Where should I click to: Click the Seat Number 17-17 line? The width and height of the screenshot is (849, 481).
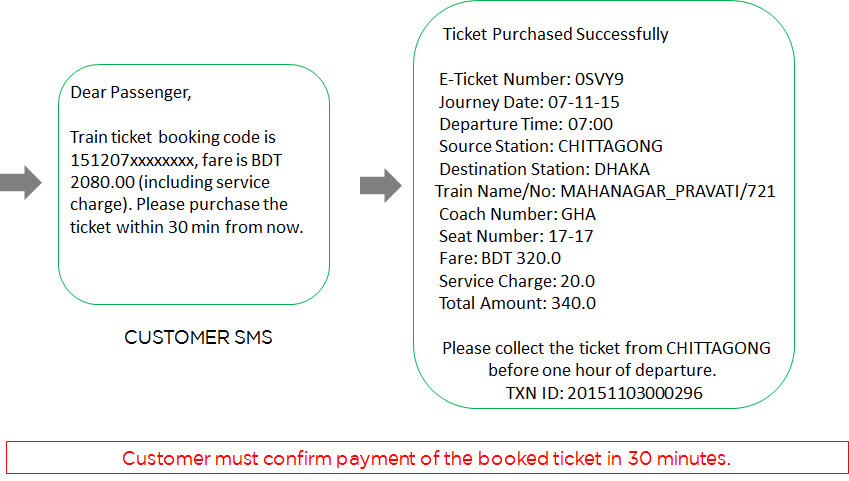516,236
